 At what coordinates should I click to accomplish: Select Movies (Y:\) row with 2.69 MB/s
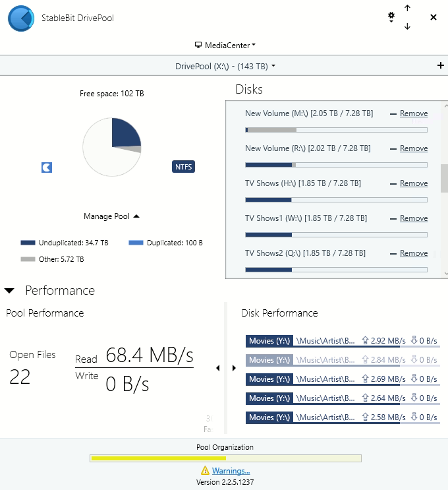coord(343,379)
